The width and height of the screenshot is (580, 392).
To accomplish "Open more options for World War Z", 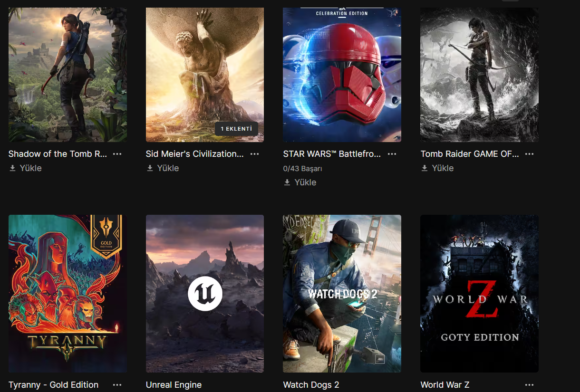I will (x=530, y=385).
